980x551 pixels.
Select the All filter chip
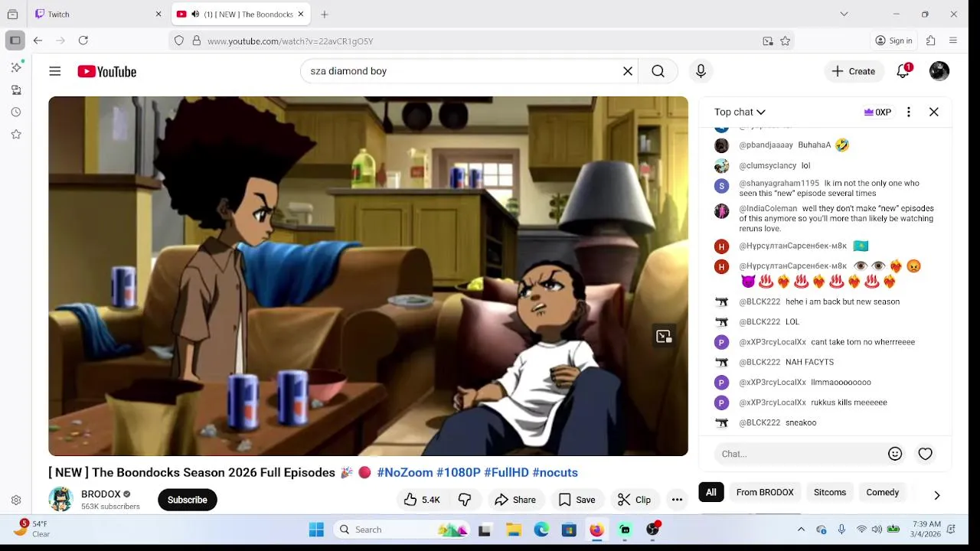pos(711,492)
